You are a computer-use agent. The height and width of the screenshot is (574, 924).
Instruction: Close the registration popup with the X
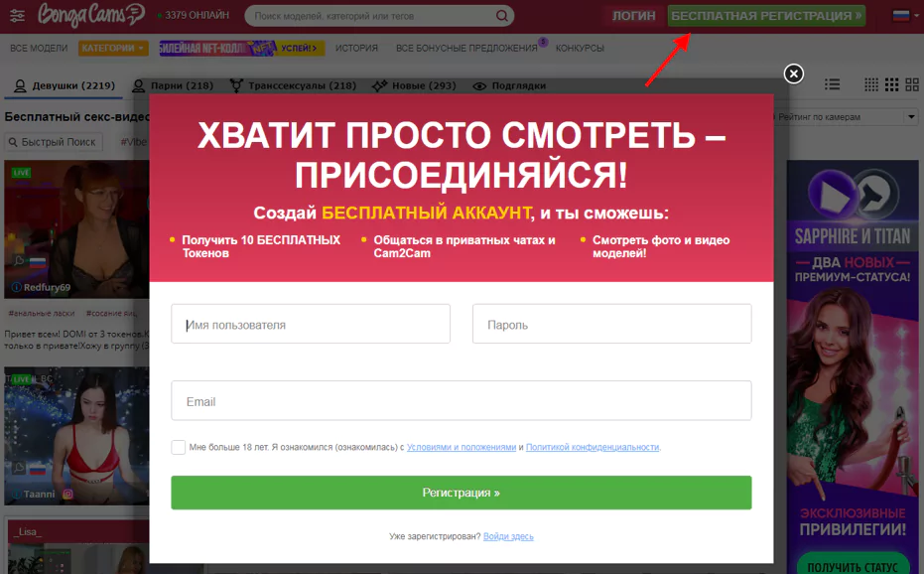[x=793, y=73]
